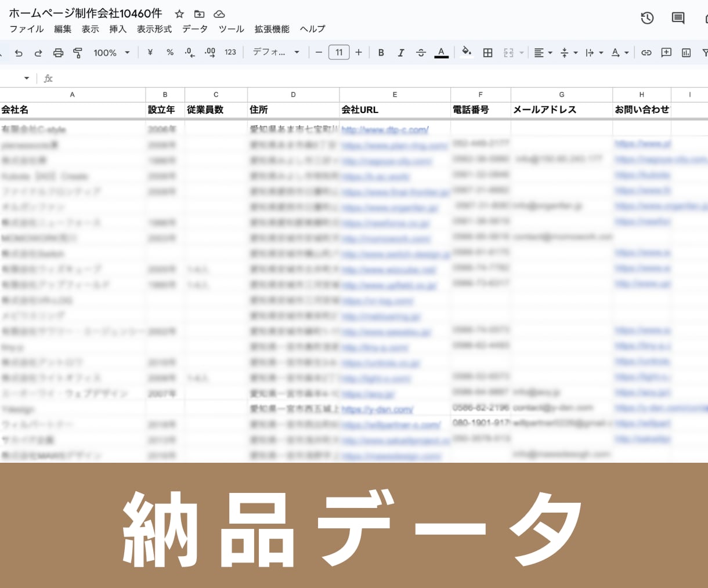The image size is (708, 588).
Task: Open the ファイル menu
Action: click(27, 29)
